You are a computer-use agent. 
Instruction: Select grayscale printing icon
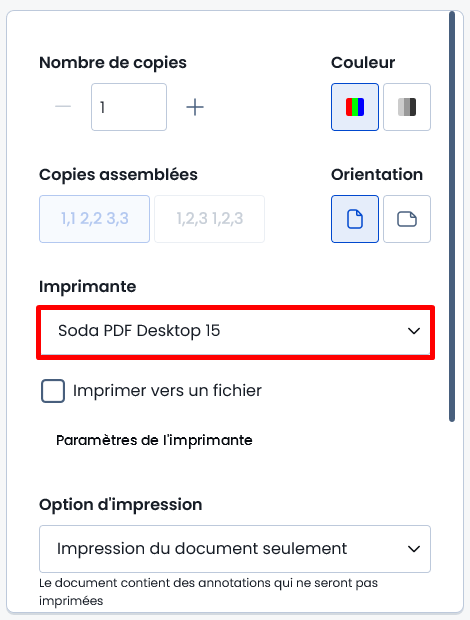(407, 107)
